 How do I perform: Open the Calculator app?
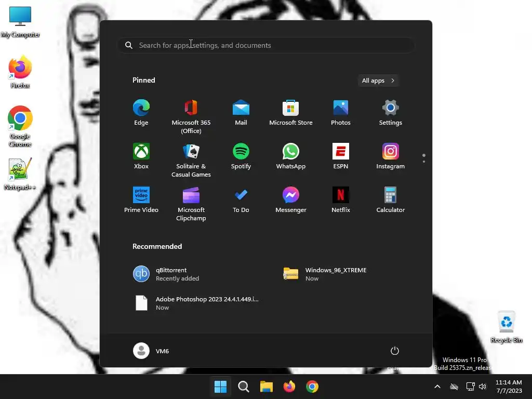pos(391,200)
